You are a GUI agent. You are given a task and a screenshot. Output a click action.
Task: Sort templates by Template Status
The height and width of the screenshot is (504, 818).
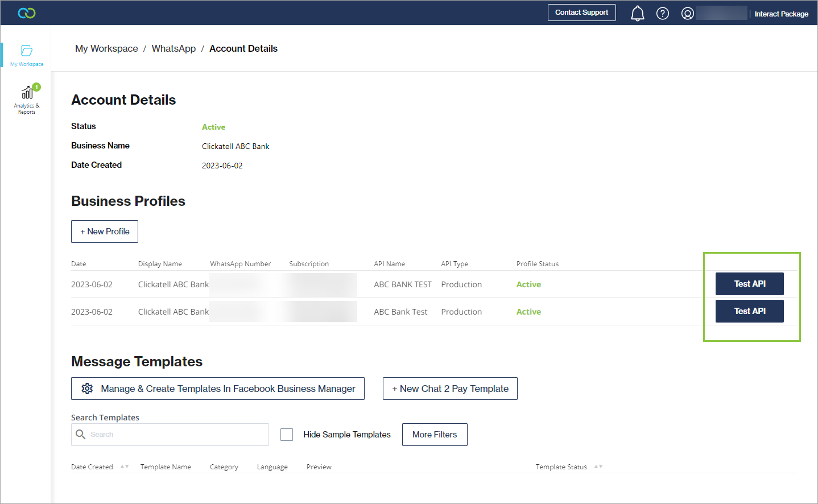tap(598, 466)
